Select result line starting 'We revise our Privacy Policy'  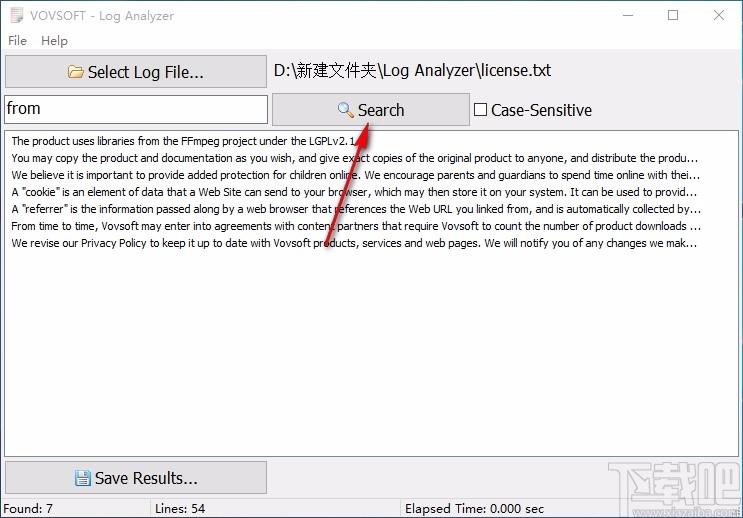point(354,243)
